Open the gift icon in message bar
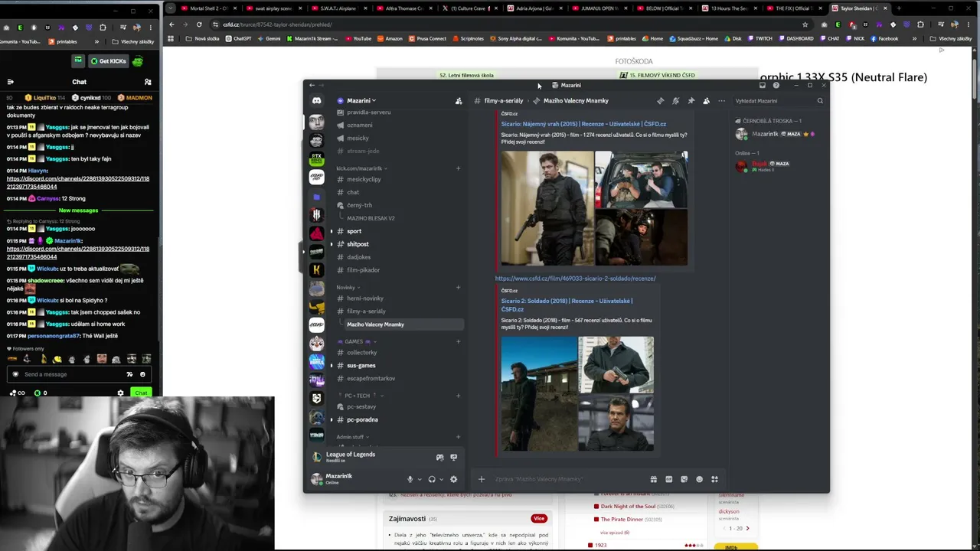 click(653, 479)
